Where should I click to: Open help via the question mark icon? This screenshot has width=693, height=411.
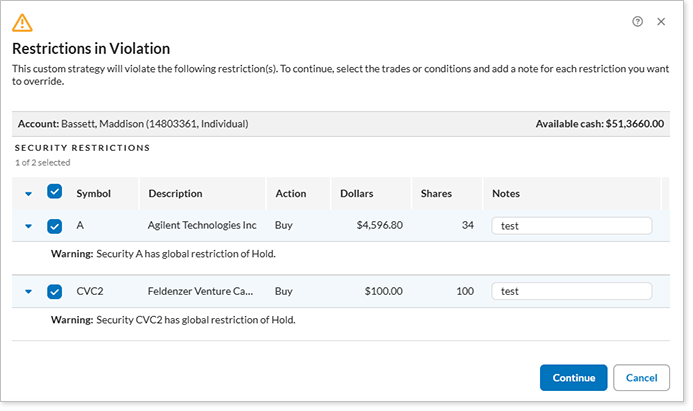pos(638,21)
